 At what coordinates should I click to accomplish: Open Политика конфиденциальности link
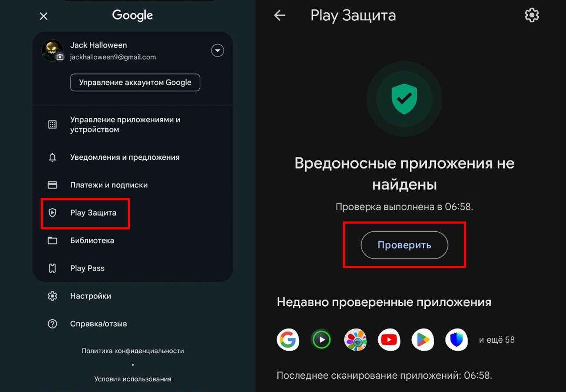point(133,351)
